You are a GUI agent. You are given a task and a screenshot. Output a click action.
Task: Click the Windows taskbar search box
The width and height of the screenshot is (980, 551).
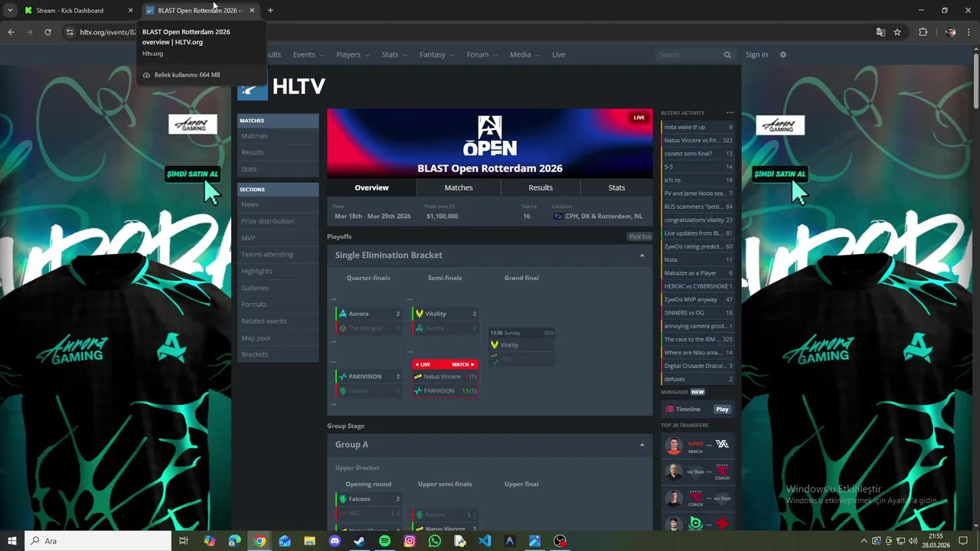coord(97,541)
